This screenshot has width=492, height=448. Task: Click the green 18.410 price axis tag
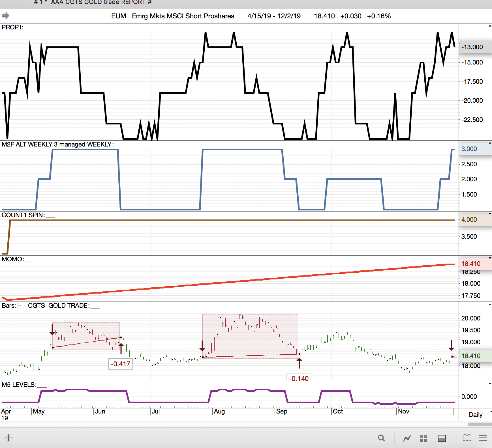pos(476,356)
